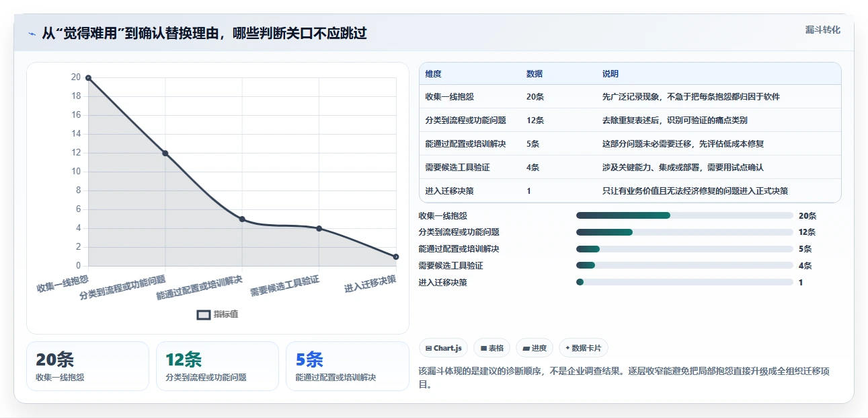Viewport: 868px width, 418px height.
Task: Click description 只让有业务价值且无法经济修复的问题进入正式决策
Action: click(695, 191)
